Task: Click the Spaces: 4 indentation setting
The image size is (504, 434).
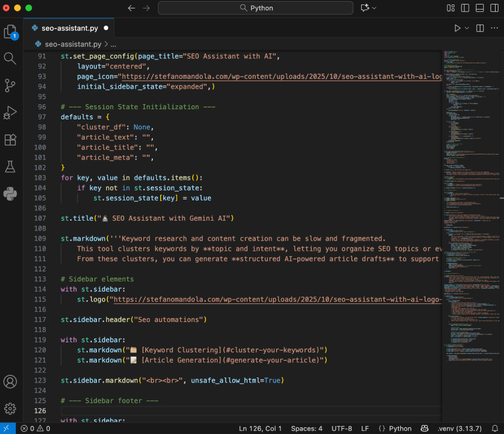Action: tap(306, 428)
